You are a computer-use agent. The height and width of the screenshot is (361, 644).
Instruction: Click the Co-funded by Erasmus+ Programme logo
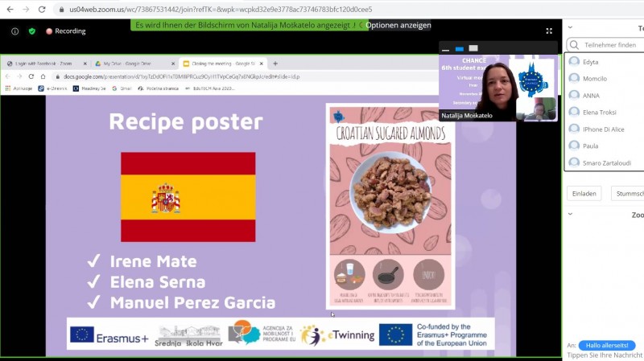pos(433,334)
